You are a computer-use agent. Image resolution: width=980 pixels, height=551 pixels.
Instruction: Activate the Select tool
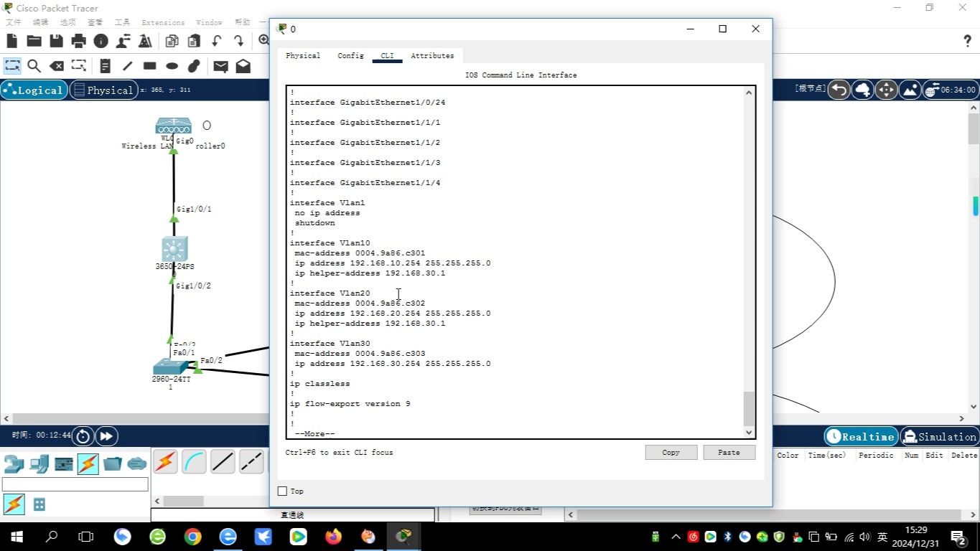12,66
